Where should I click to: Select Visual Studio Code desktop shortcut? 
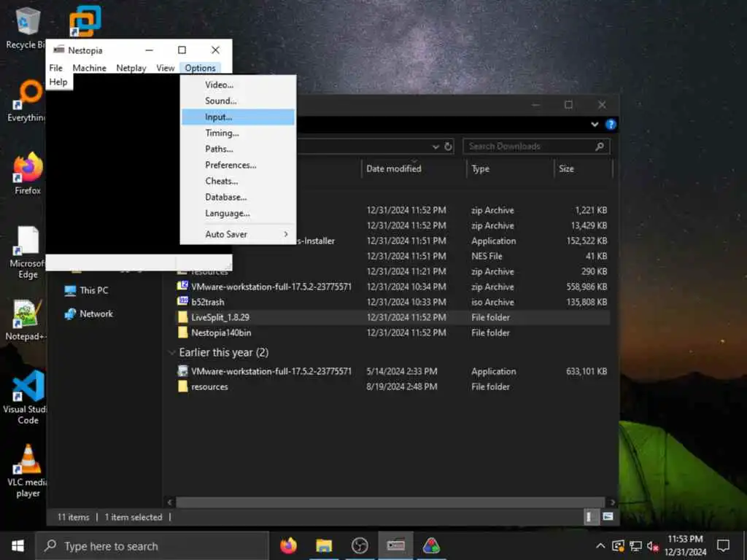pos(27,397)
